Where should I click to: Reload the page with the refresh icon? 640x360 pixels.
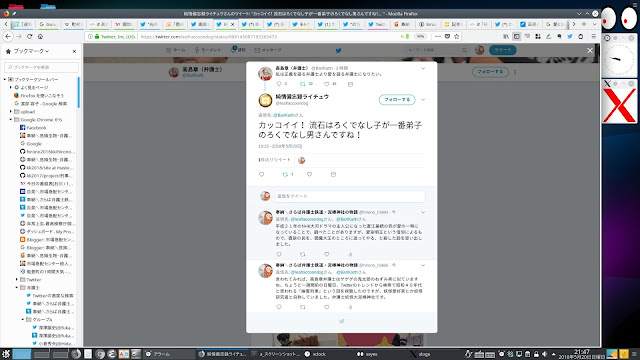(29, 36)
